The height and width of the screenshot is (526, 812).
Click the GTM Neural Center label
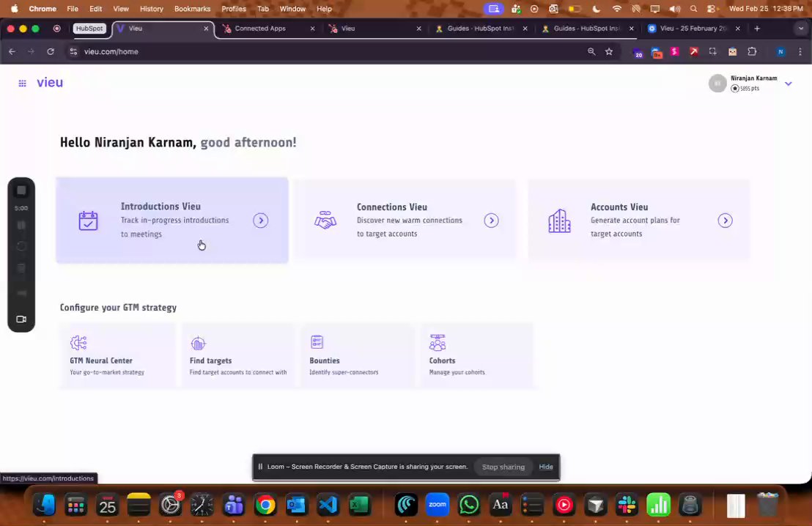pos(101,360)
